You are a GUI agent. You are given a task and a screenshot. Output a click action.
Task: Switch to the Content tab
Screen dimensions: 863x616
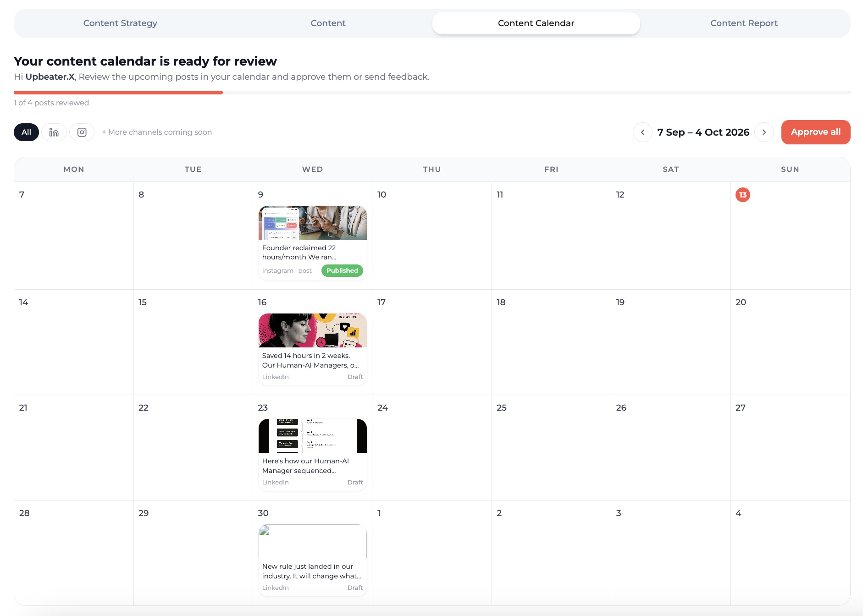point(328,23)
